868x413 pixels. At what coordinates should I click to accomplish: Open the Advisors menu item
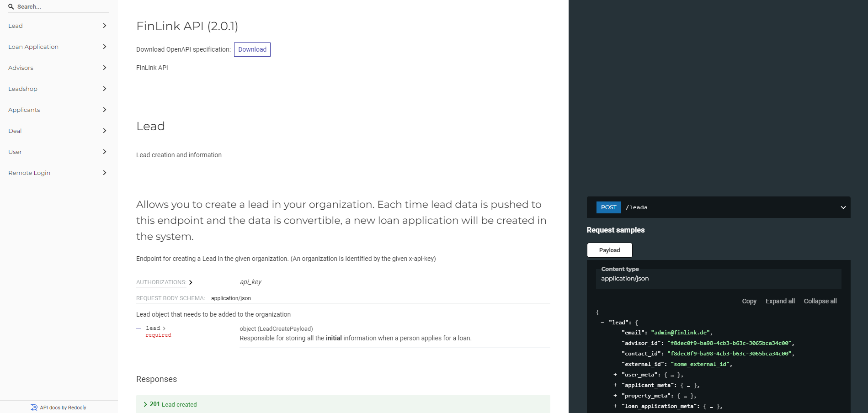(x=59, y=68)
